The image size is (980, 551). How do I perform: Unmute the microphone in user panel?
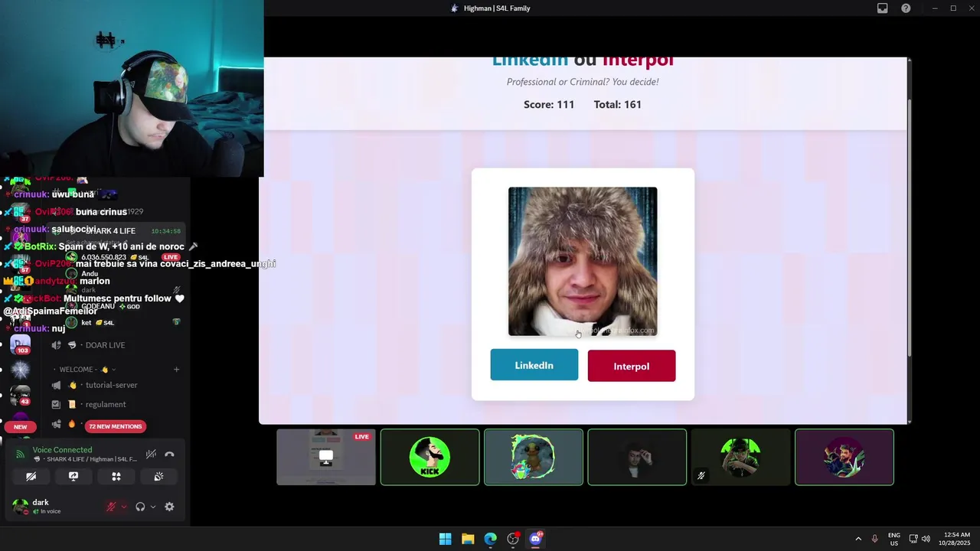tap(111, 507)
